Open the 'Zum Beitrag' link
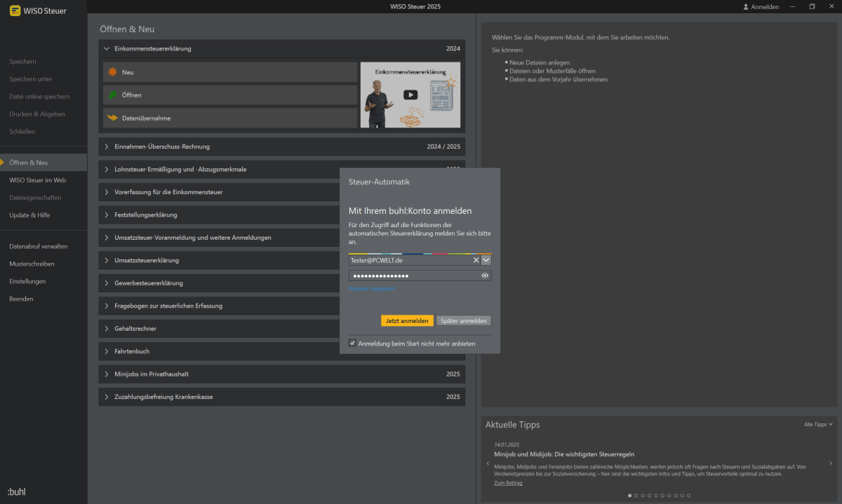842x504 pixels. coord(508,483)
